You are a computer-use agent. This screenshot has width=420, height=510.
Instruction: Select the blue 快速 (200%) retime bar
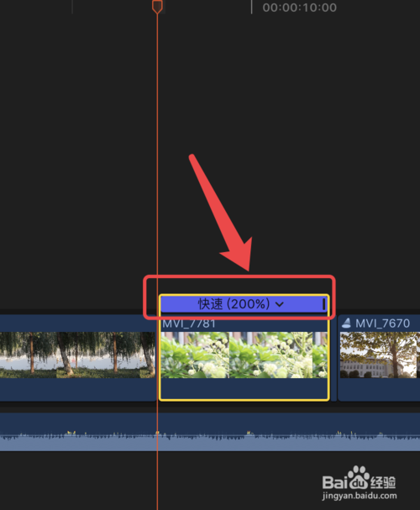pos(244,304)
